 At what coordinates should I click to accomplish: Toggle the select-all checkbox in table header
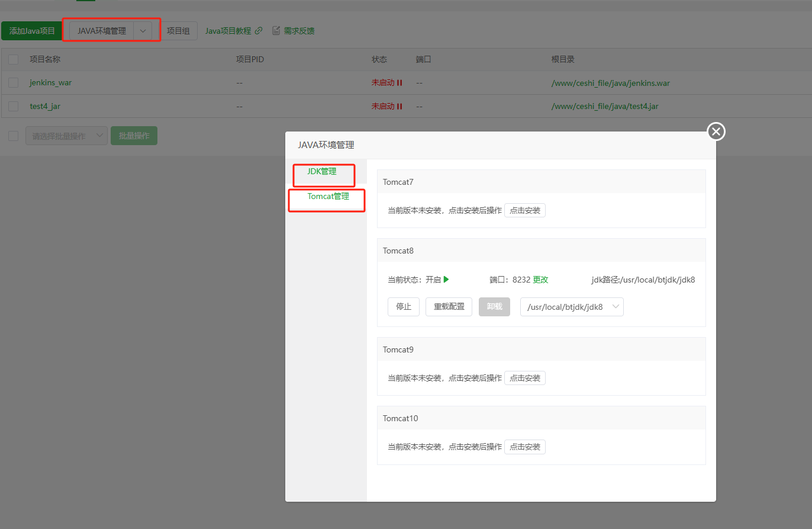point(14,60)
